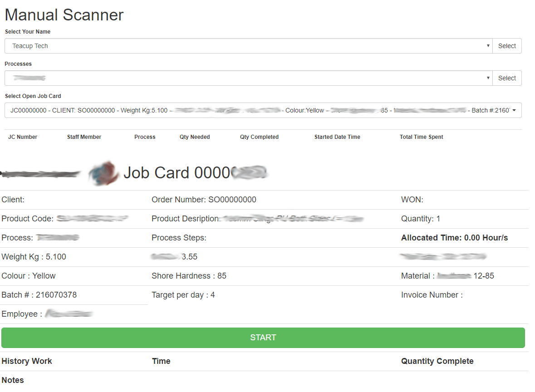The image size is (535, 392).
Task: Click the Process column header
Action: click(x=145, y=137)
